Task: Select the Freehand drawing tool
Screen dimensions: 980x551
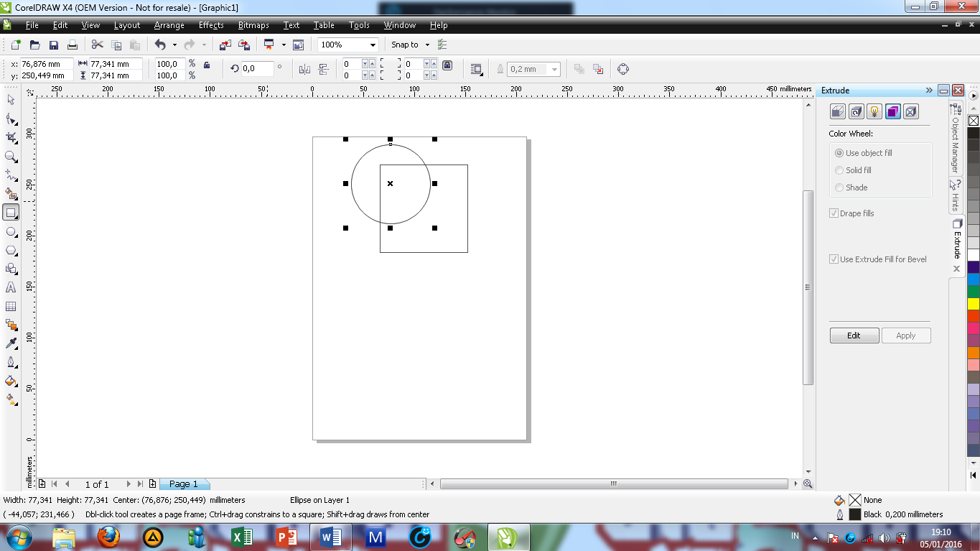Action: (11, 175)
